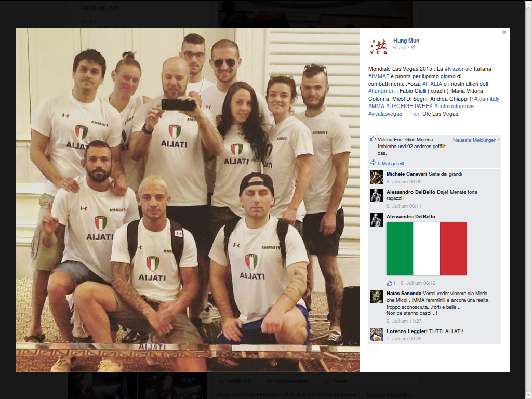Click the share arrow icon by 5 Mal geteilt

tap(373, 163)
